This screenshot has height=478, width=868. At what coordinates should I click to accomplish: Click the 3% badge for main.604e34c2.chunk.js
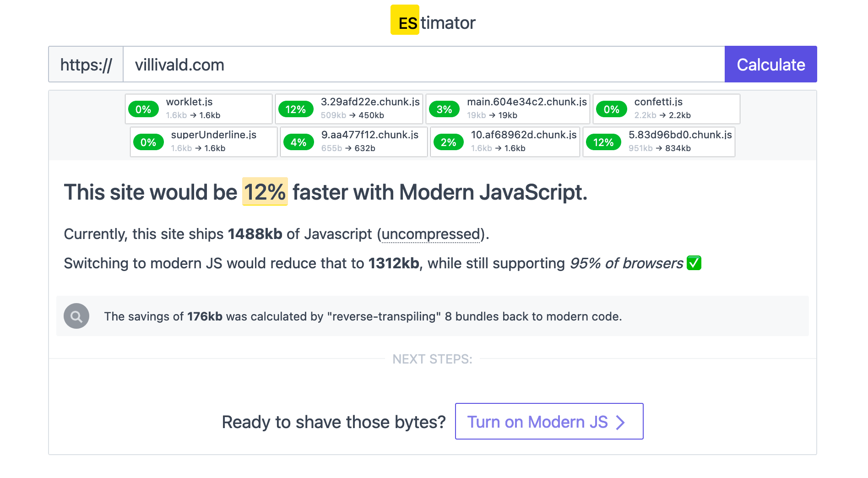pyautogui.click(x=444, y=109)
